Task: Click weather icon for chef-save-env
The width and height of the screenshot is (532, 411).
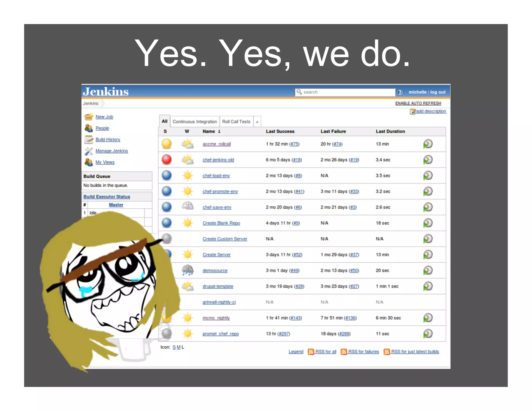Action: (187, 206)
